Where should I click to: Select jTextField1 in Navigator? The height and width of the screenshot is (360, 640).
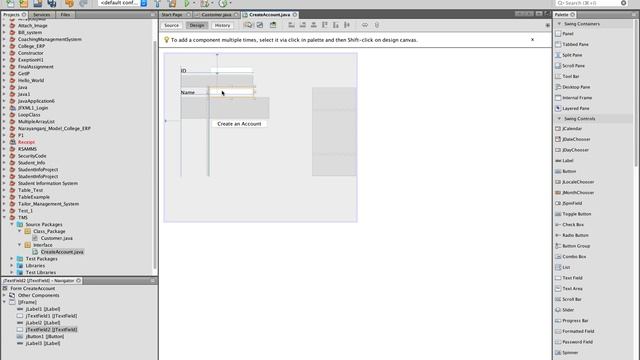click(x=51, y=316)
